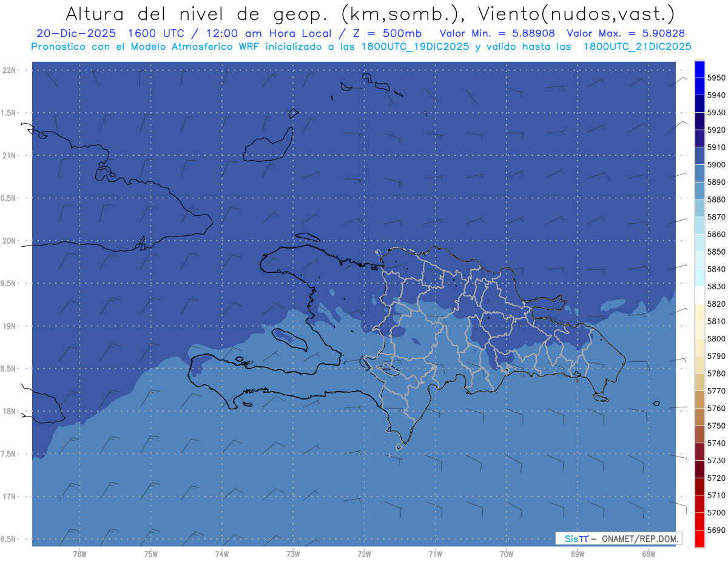728x562 pixels.
Task: Click legend value 5900
Action: 716,165
